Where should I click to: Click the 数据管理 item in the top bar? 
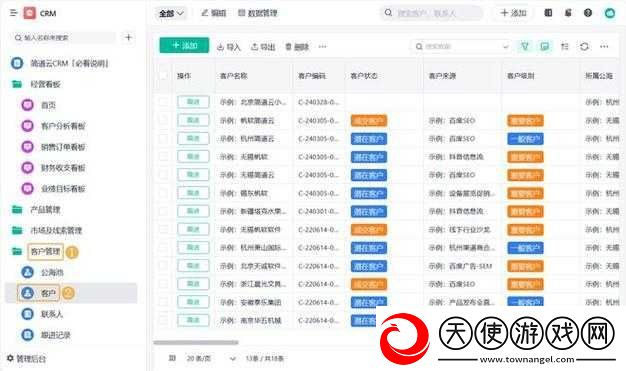(258, 13)
